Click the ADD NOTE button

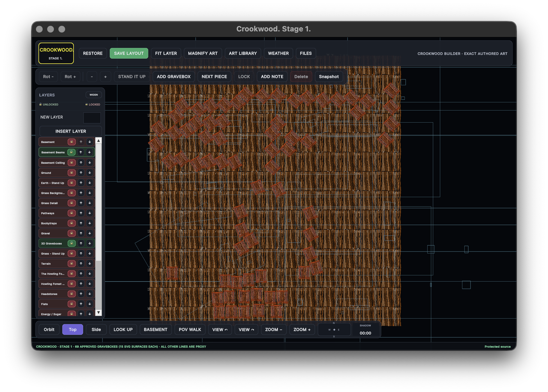point(272,77)
